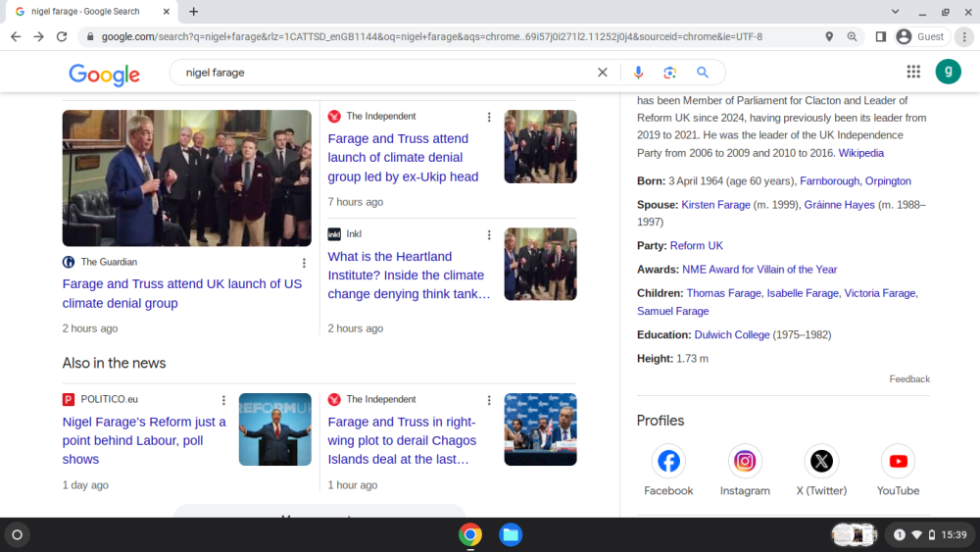The height and width of the screenshot is (552, 980).
Task: Open Chrome from the shelf
Action: [470, 535]
